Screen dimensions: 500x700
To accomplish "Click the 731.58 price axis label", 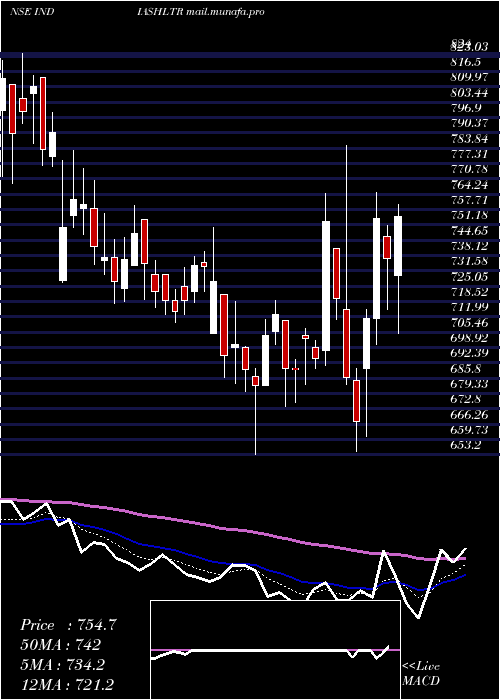I will pos(469,261).
